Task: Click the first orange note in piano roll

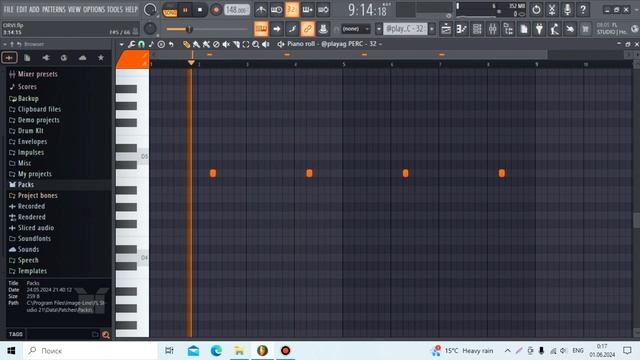Action: [x=213, y=173]
